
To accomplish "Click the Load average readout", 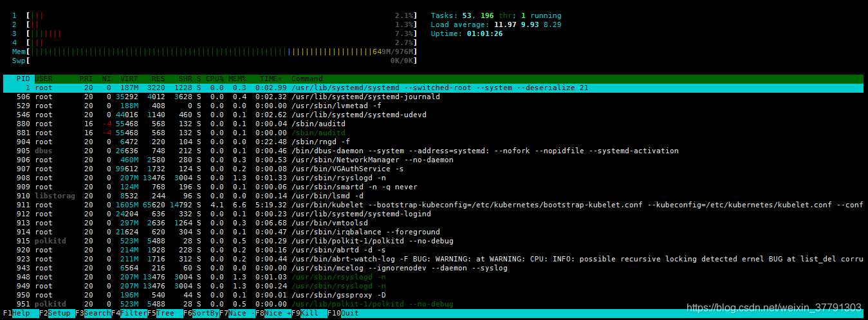I will click(496, 24).
